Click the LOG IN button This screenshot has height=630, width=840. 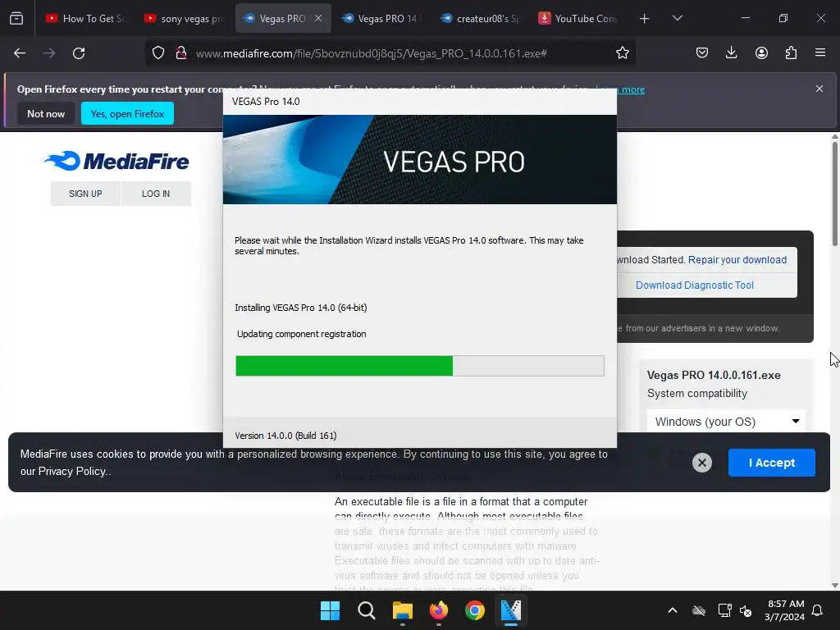point(156,194)
